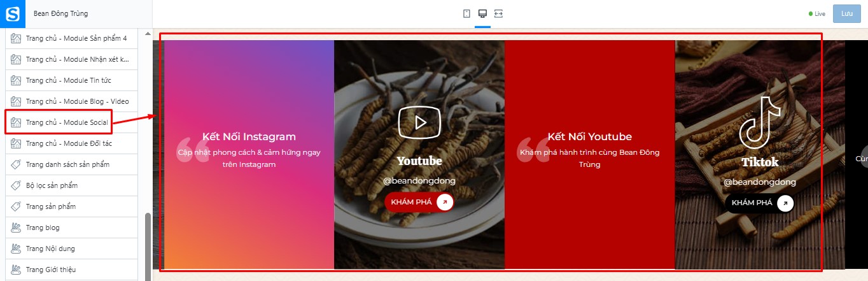Open Trang Nội dung settings

pos(72,249)
